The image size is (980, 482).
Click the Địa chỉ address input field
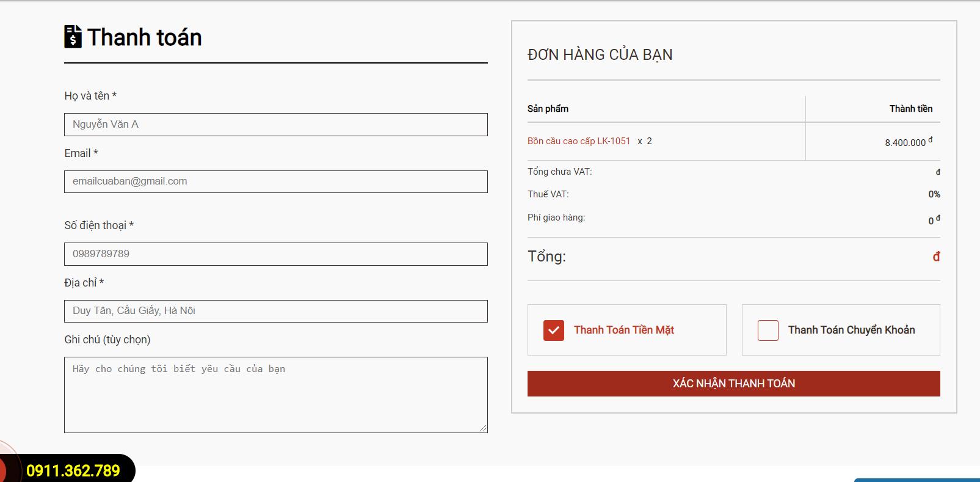(x=275, y=311)
